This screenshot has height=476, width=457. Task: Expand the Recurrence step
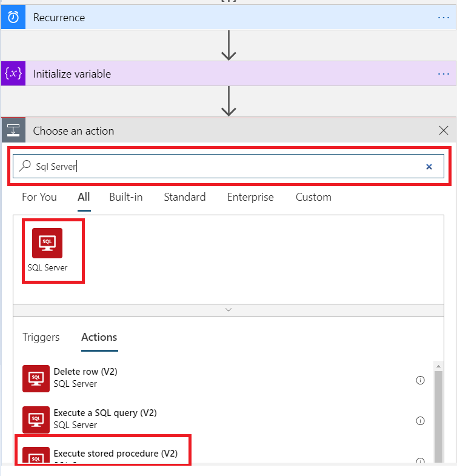click(228, 18)
